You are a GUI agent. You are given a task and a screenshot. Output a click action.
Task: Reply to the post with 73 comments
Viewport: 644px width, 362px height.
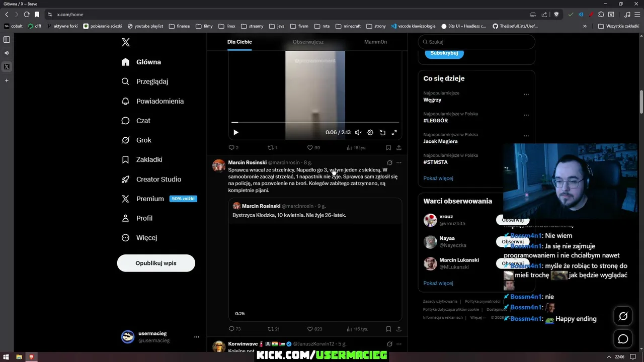click(x=234, y=329)
